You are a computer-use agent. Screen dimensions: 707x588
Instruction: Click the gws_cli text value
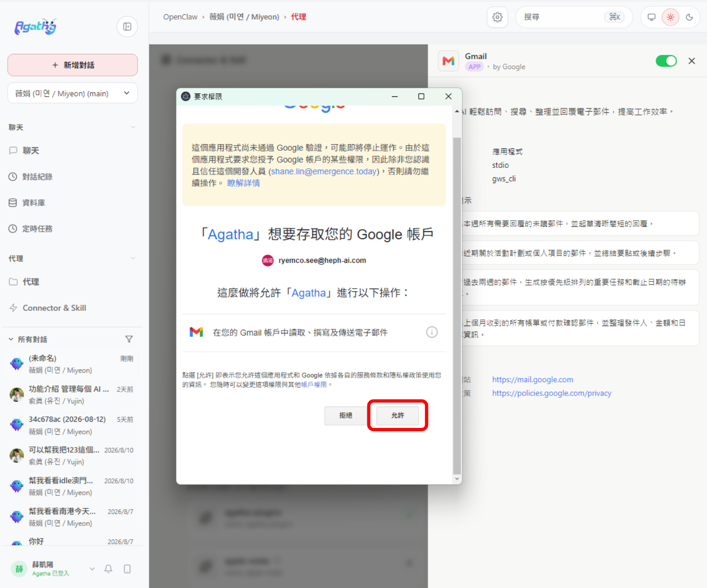pos(504,179)
